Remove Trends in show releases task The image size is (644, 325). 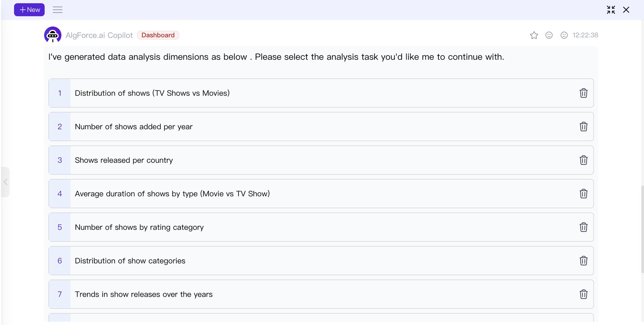[x=584, y=294]
